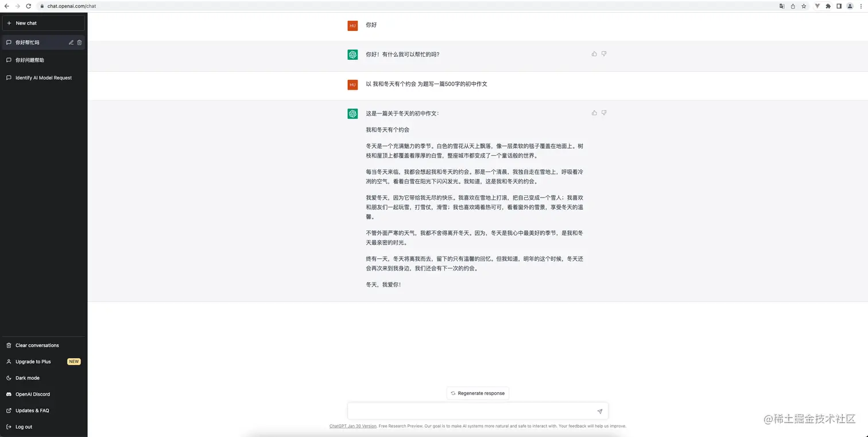The width and height of the screenshot is (868, 437).
Task: Click the address bar URL field
Action: pos(406,6)
